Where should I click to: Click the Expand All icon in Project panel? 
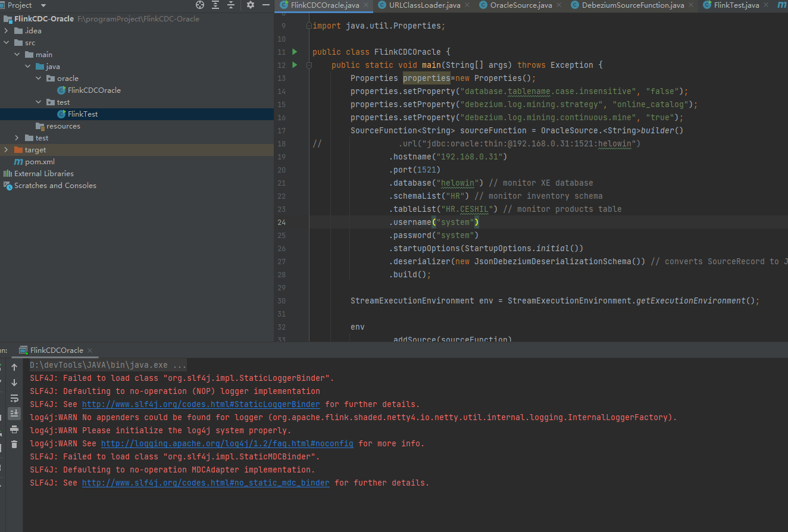216,5
